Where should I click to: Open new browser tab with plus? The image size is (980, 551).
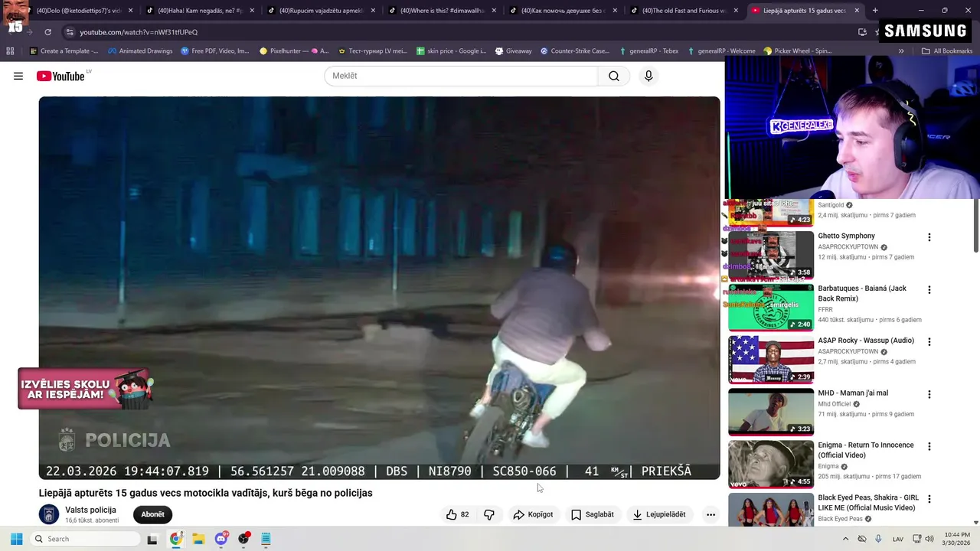tap(875, 11)
